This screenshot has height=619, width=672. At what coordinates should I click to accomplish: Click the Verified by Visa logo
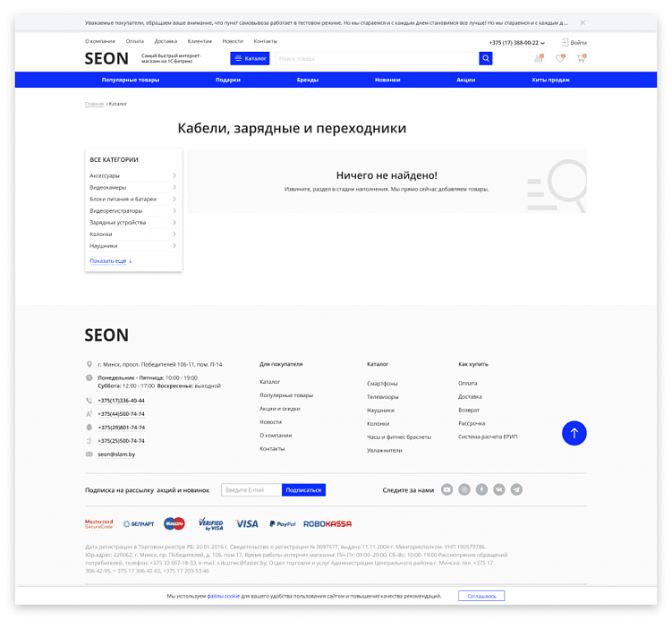(211, 524)
